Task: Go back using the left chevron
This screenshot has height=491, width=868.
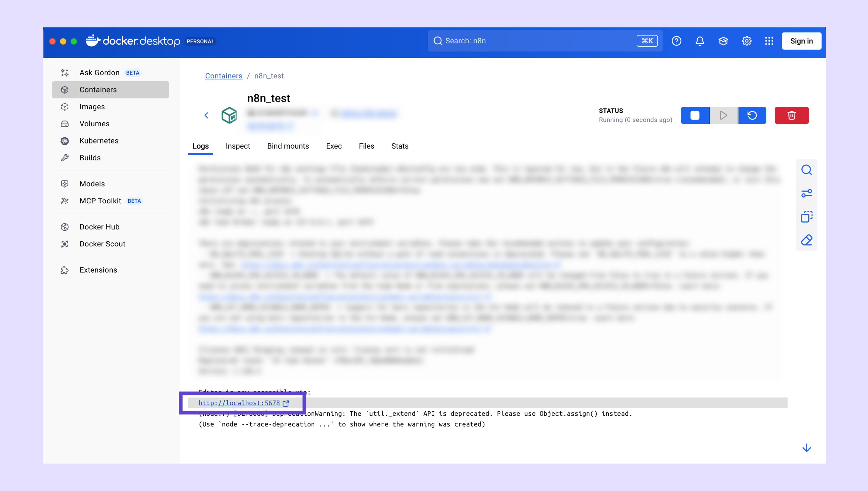Action: tap(206, 115)
